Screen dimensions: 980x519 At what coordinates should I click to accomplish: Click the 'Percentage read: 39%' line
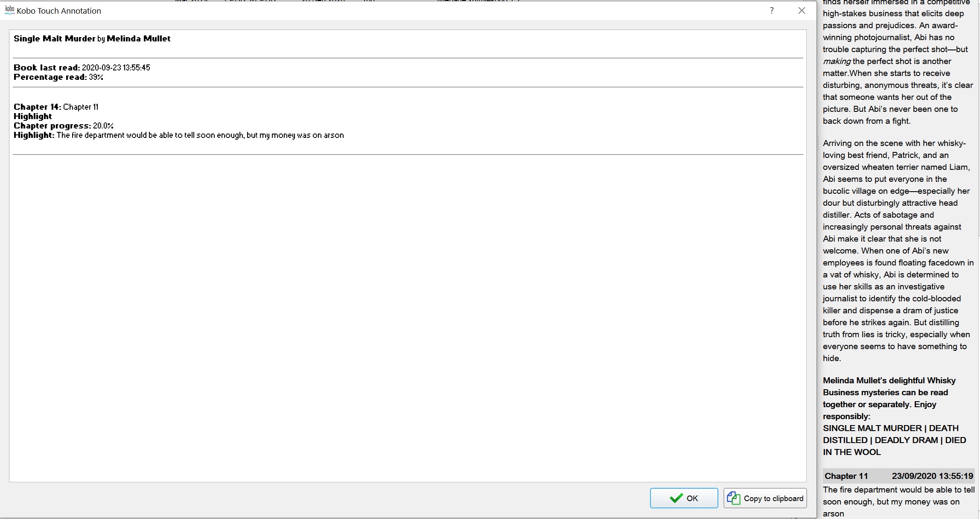pos(58,77)
